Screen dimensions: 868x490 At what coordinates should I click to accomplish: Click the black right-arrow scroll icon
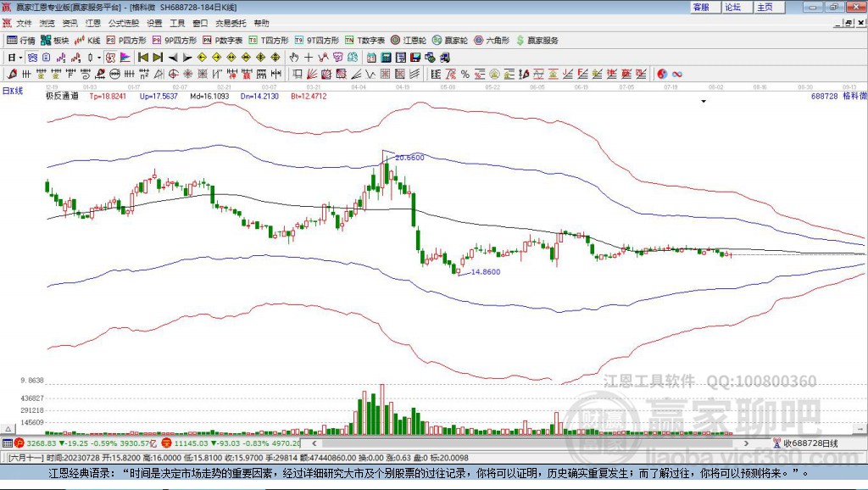coord(187,58)
